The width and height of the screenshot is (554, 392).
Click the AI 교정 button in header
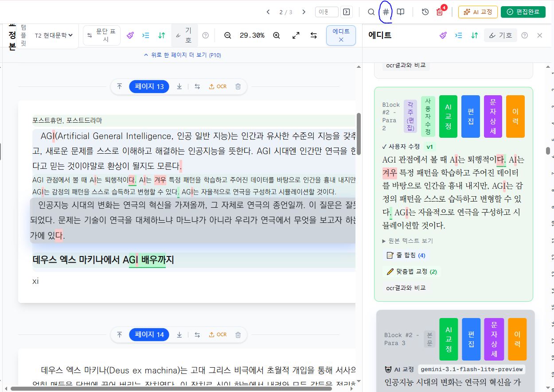pos(478,12)
